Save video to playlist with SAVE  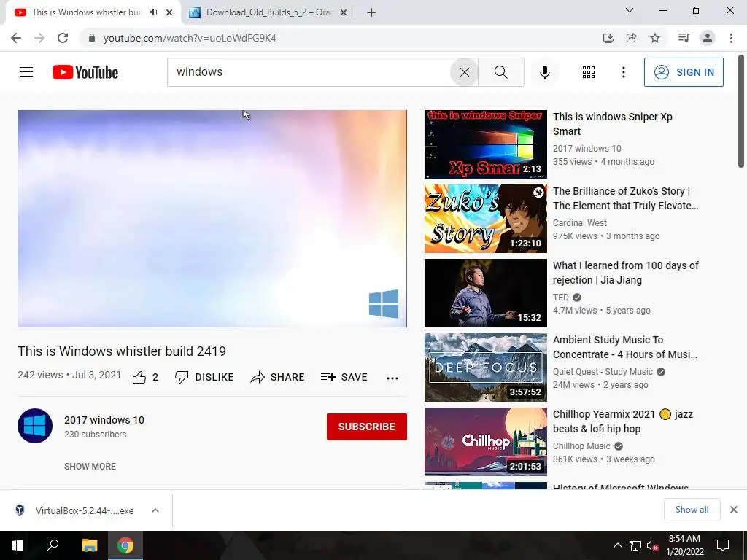coord(344,377)
